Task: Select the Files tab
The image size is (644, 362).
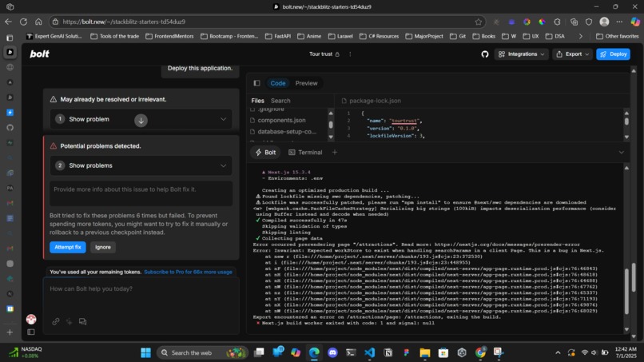Action: 257,101
